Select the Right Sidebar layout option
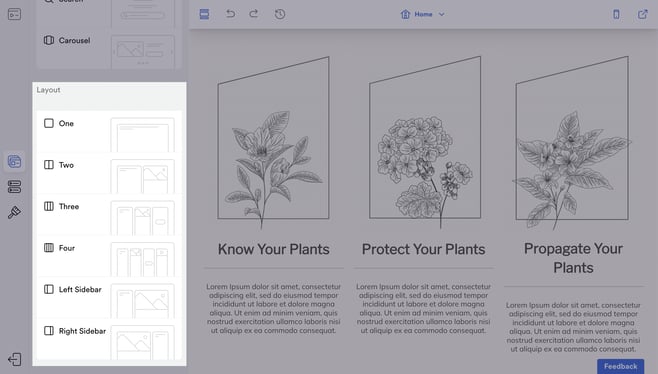 pos(110,339)
